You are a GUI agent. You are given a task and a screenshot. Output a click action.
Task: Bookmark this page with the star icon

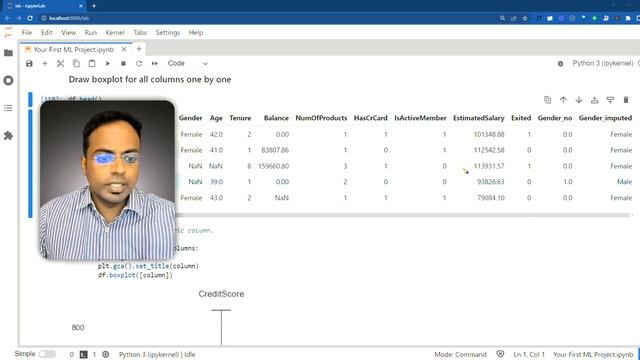[525, 18]
